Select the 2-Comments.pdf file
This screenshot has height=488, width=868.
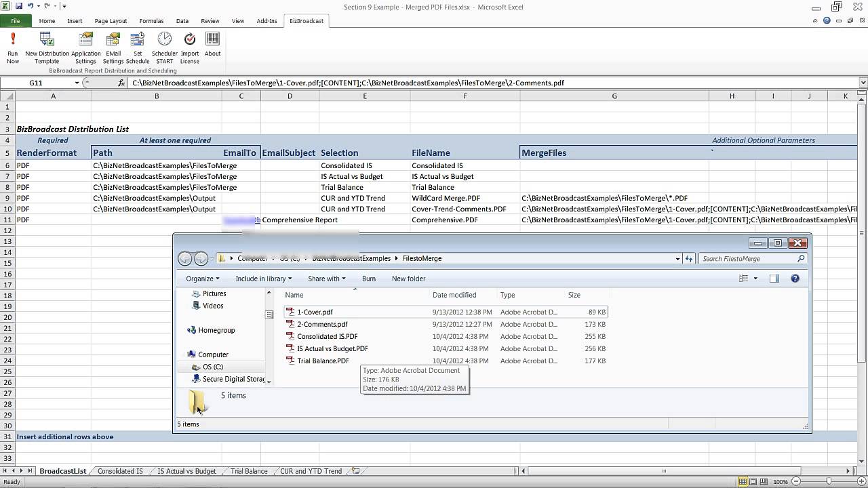(x=322, y=324)
